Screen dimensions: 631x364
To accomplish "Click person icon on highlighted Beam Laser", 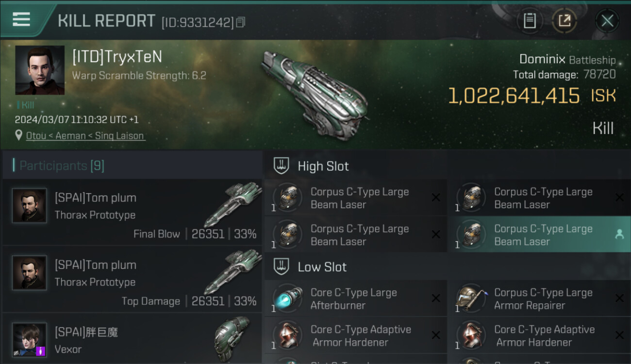I will [x=619, y=234].
